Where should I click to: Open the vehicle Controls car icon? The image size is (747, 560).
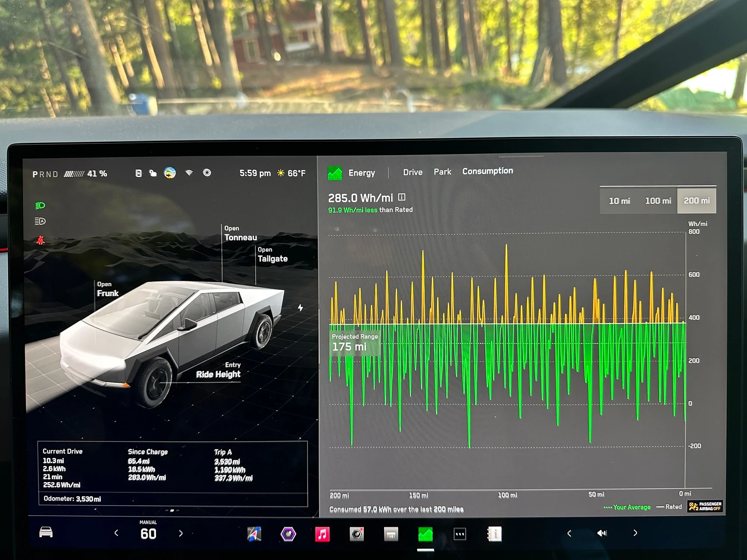(46, 532)
